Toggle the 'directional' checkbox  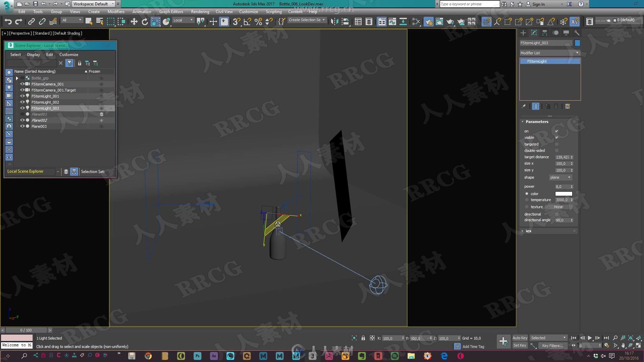tap(556, 214)
